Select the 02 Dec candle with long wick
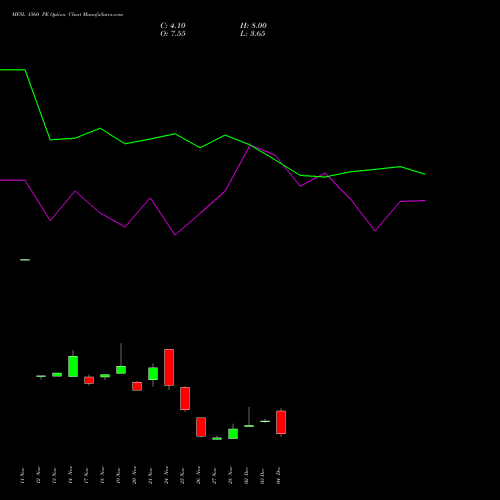 click(249, 426)
